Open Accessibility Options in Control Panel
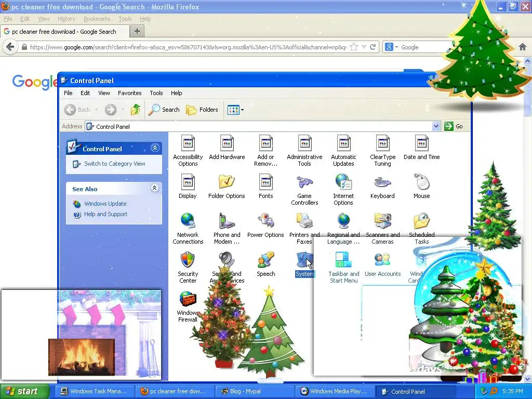The width and height of the screenshot is (532, 399). 188,151
